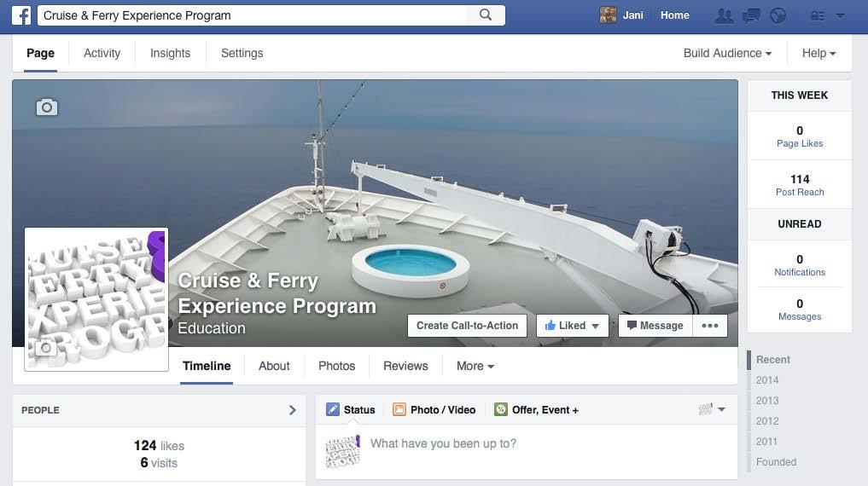Open the Liked dropdown button
The height and width of the screenshot is (486, 868).
(573, 326)
